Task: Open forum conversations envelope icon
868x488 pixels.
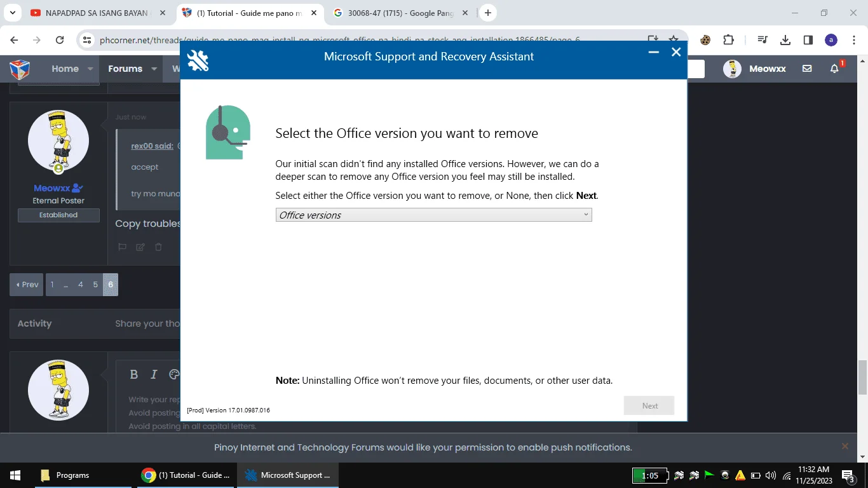Action: [807, 69]
